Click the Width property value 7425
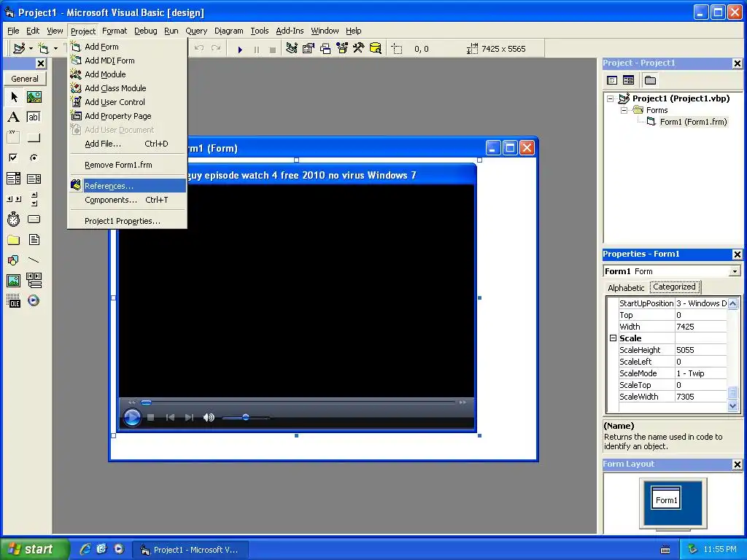The width and height of the screenshot is (747, 560). 701,327
